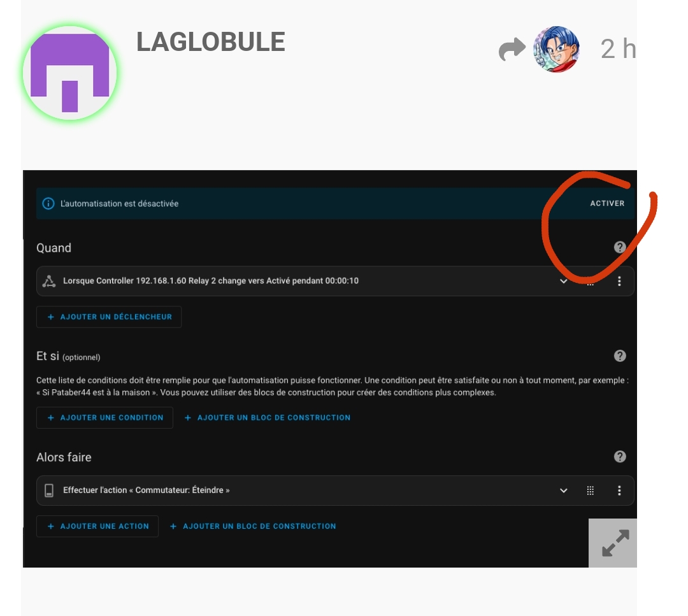Open LAGLOBULE's purple avatar
This screenshot has width=688, height=616.
[70, 73]
